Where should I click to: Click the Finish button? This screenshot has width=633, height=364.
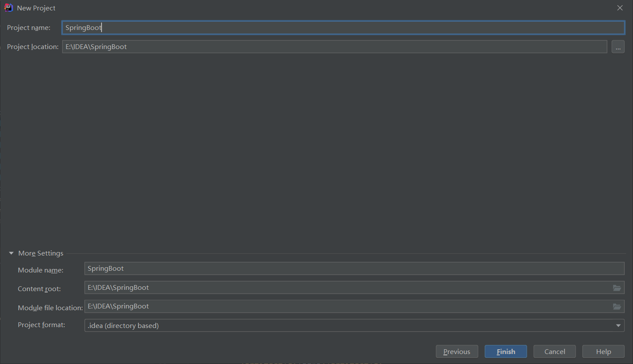[505, 351]
